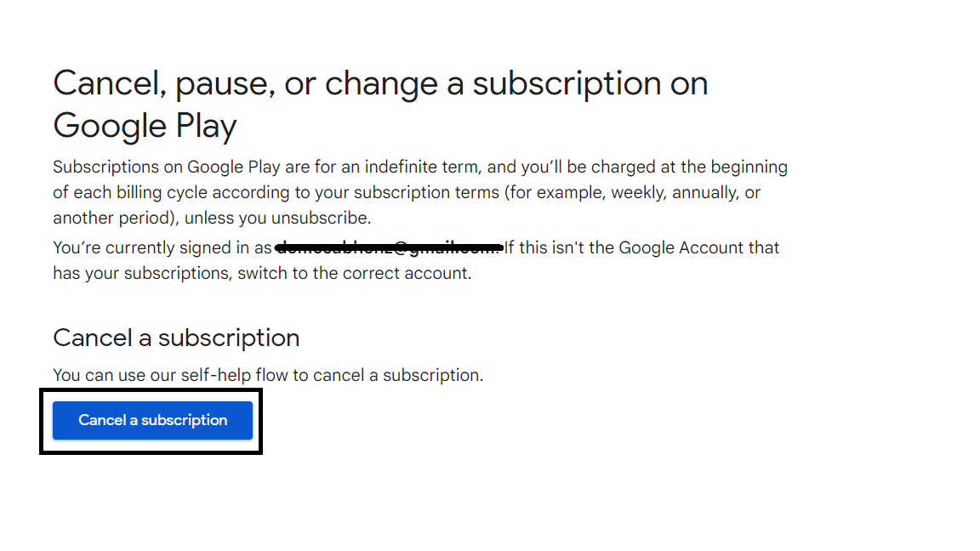This screenshot has height=551, width=980.
Task: Click the "You're currently signed in as" text
Action: point(162,247)
